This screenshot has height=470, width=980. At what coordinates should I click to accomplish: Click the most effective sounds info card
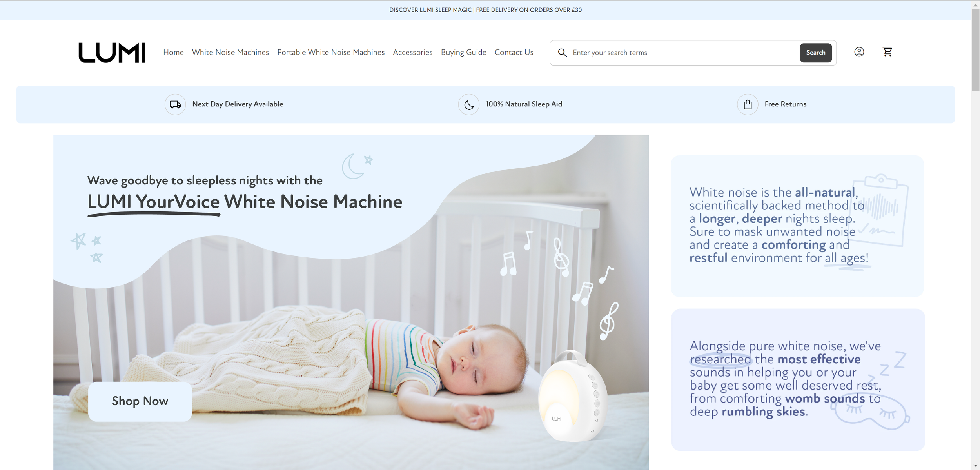[797, 380]
